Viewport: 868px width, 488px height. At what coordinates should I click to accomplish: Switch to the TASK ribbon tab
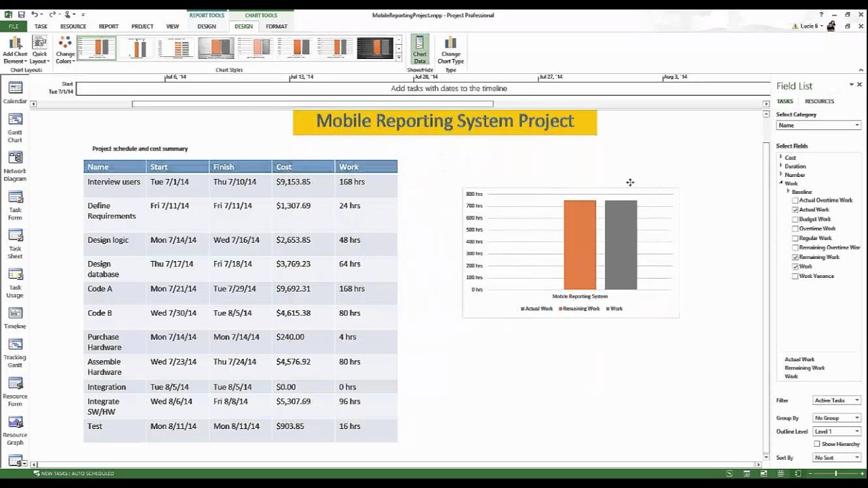(41, 26)
